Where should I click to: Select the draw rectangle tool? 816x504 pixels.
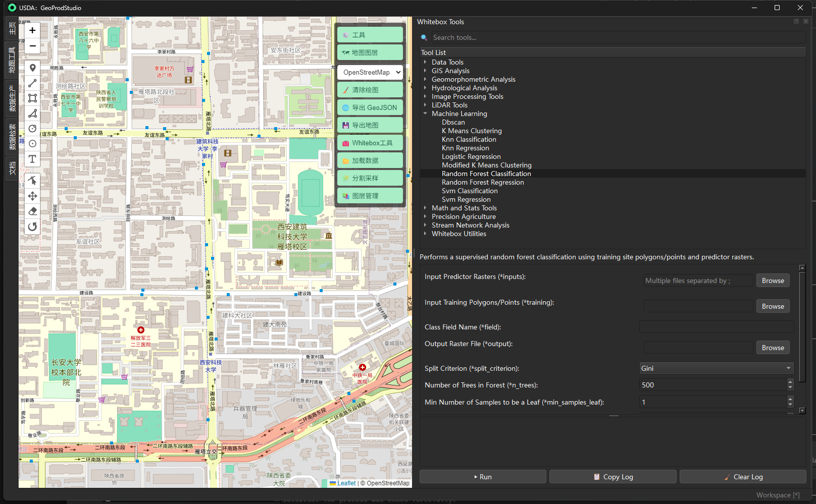coord(32,98)
